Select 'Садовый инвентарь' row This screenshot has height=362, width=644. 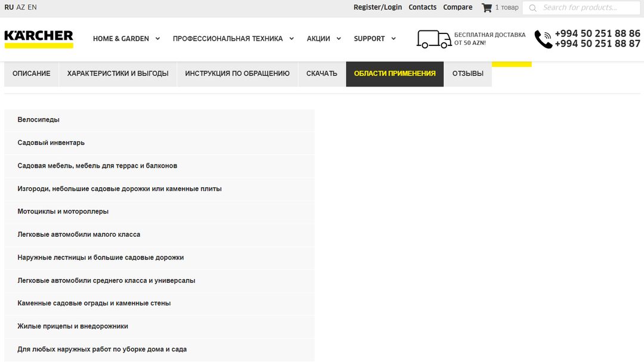pyautogui.click(x=159, y=143)
